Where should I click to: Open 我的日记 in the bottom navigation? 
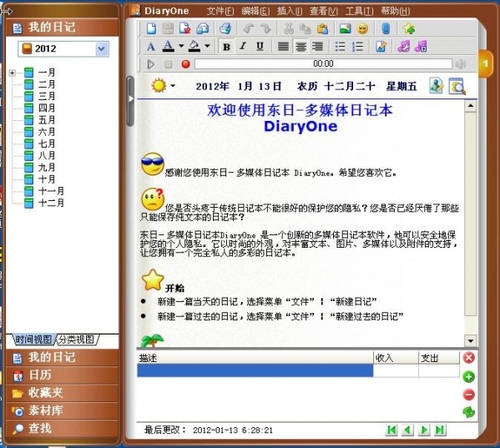click(62, 357)
